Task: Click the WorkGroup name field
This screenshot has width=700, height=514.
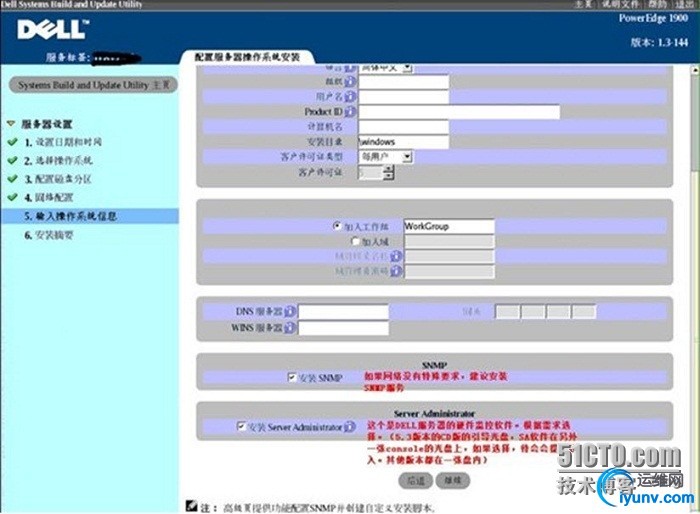Action: pyautogui.click(x=449, y=226)
